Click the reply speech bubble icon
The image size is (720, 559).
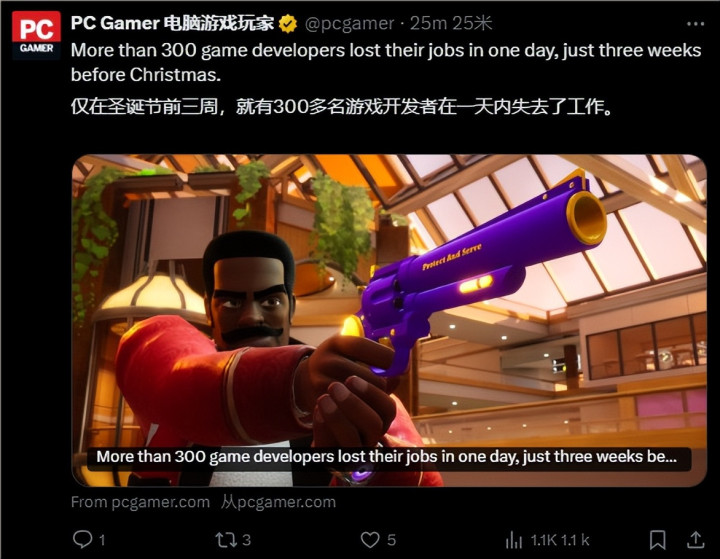(83, 539)
